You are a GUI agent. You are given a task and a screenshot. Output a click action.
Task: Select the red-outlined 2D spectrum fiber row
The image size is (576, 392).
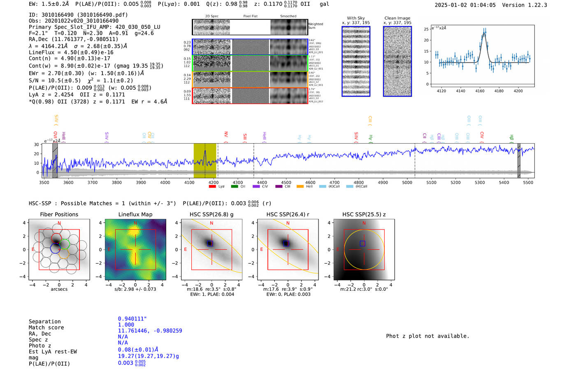point(250,95)
